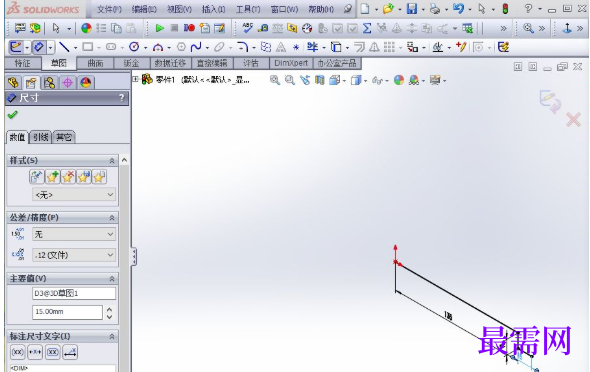The image size is (590, 372).
Task: Click the green Run macro button
Action: click(x=160, y=28)
